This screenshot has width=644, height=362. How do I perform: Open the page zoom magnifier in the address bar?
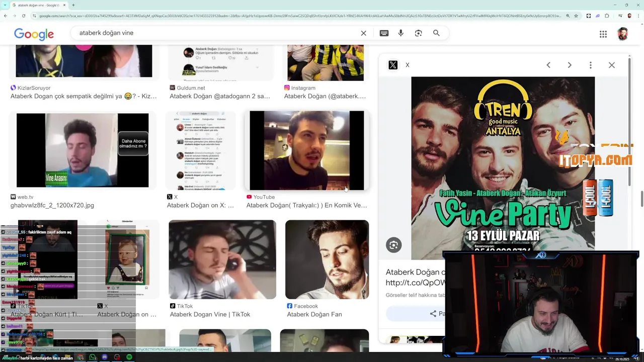tap(568, 16)
